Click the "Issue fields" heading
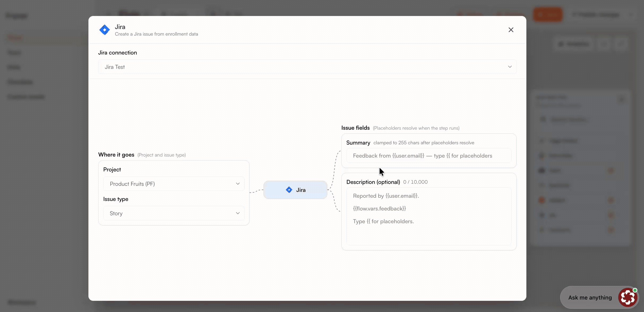 pos(355,128)
